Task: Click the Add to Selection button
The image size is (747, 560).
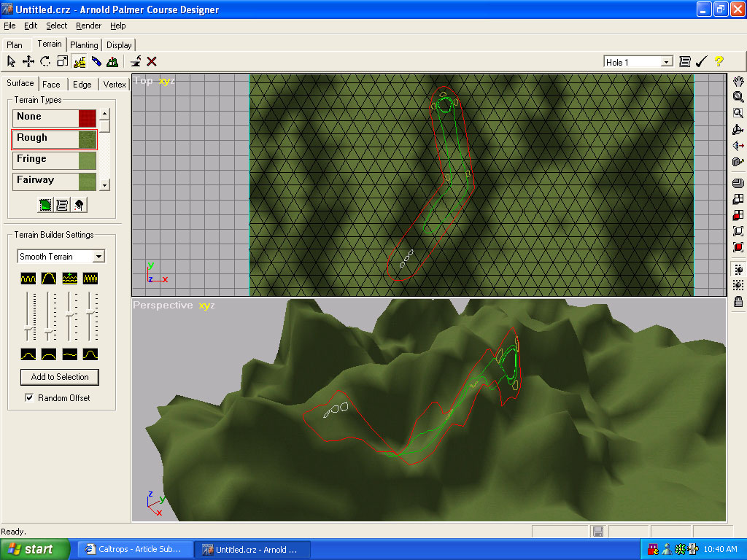Action: 60,377
